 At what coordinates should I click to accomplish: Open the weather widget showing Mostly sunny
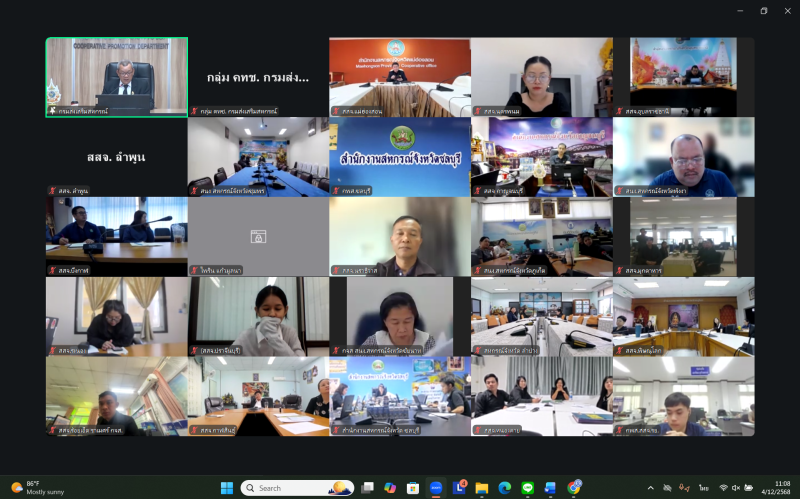coord(35,488)
